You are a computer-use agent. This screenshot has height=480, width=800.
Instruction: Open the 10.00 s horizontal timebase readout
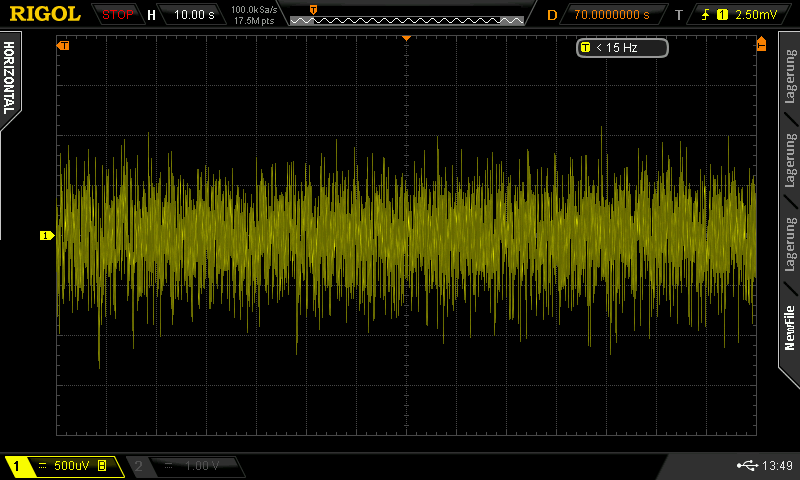(x=194, y=15)
